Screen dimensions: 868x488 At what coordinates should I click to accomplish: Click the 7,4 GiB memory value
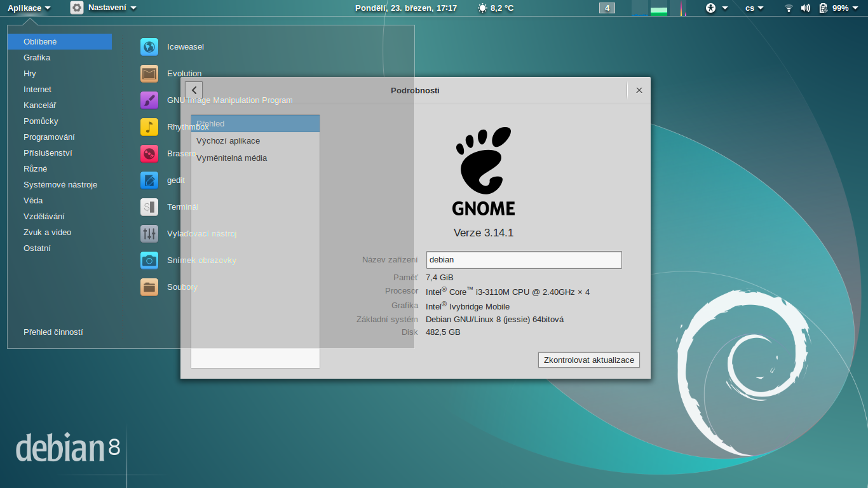[x=440, y=278]
